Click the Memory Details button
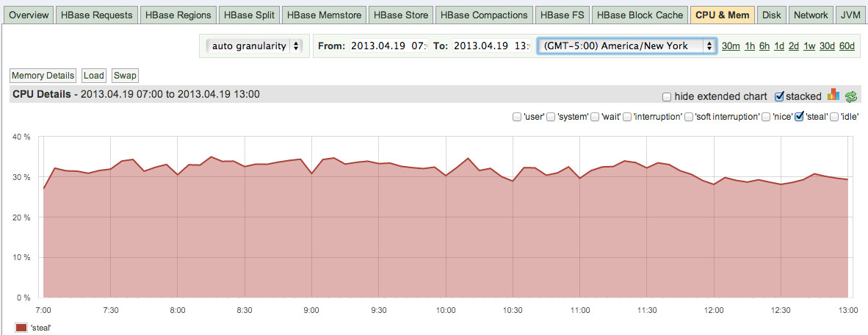Viewport: 868px width, 335px height. pyautogui.click(x=43, y=76)
